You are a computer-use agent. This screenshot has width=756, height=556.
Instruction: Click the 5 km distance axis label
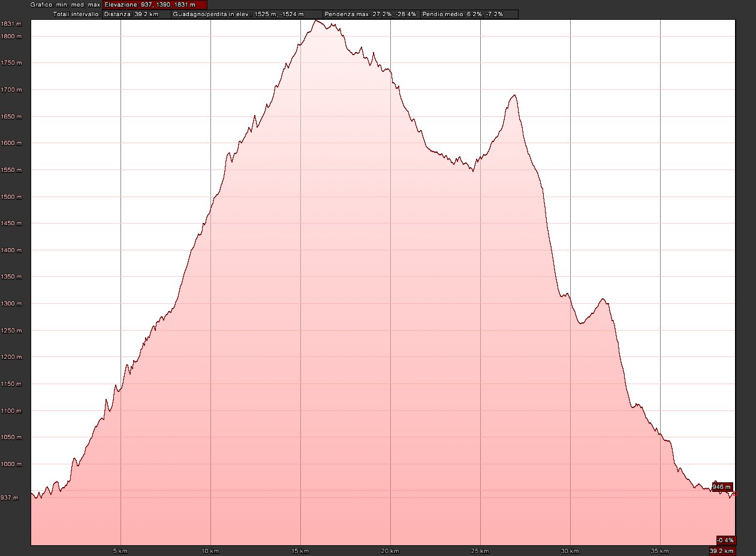(120, 551)
